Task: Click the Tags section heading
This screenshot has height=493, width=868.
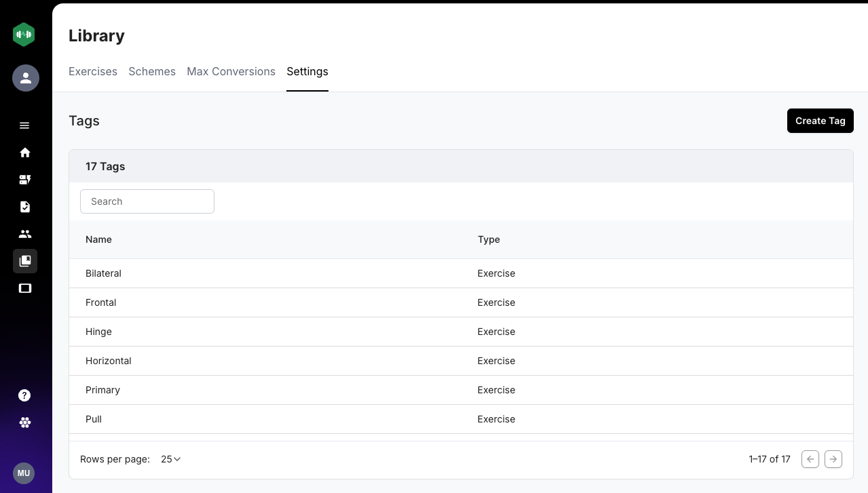Action: (84, 121)
